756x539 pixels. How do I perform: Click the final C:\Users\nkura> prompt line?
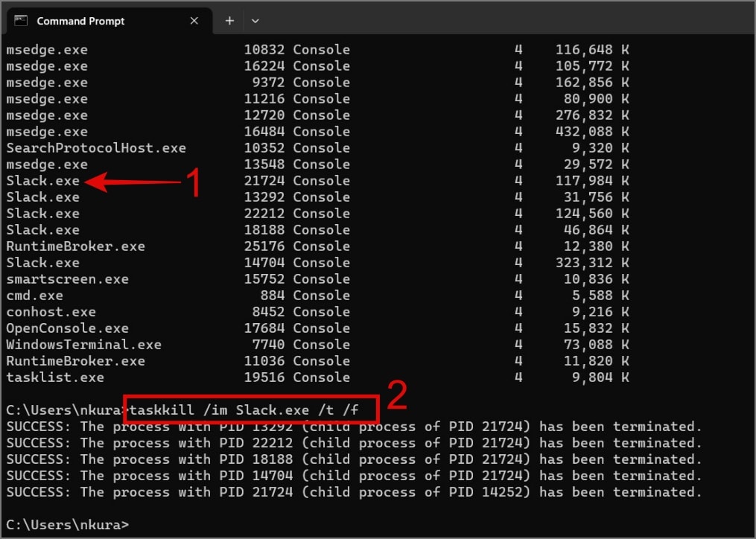(68, 525)
